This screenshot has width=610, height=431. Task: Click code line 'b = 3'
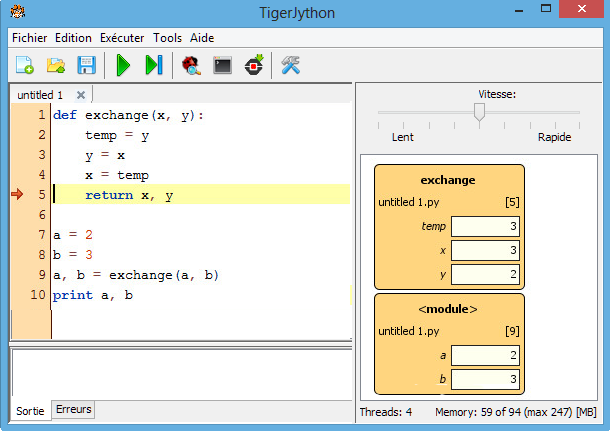tap(73, 255)
